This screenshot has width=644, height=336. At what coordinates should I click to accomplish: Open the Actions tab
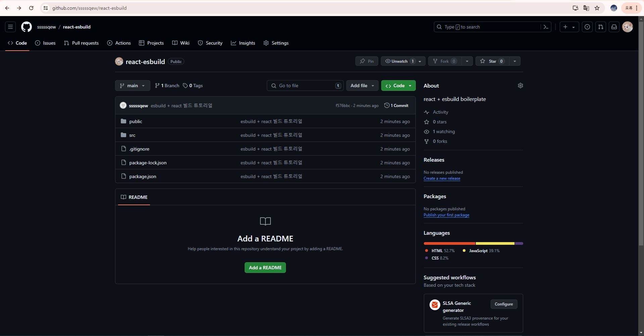point(119,43)
